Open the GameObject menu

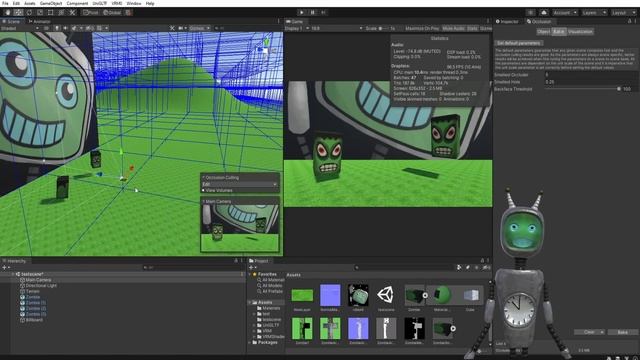(51, 3)
